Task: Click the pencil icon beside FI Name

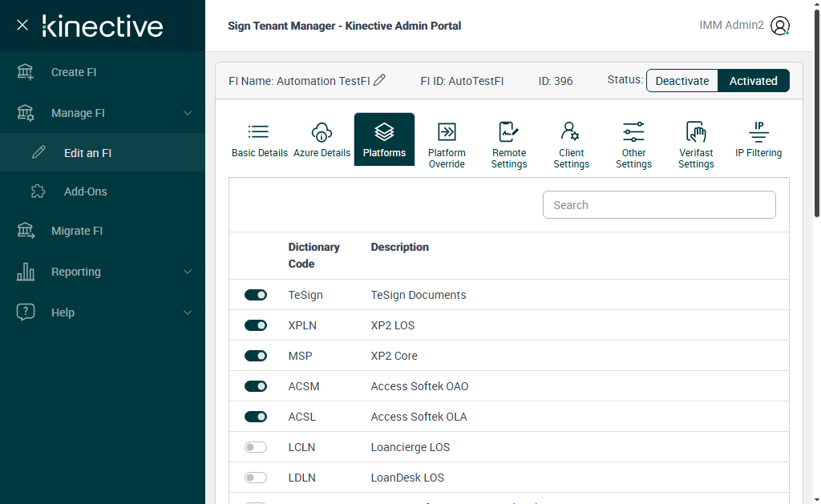Action: (380, 80)
